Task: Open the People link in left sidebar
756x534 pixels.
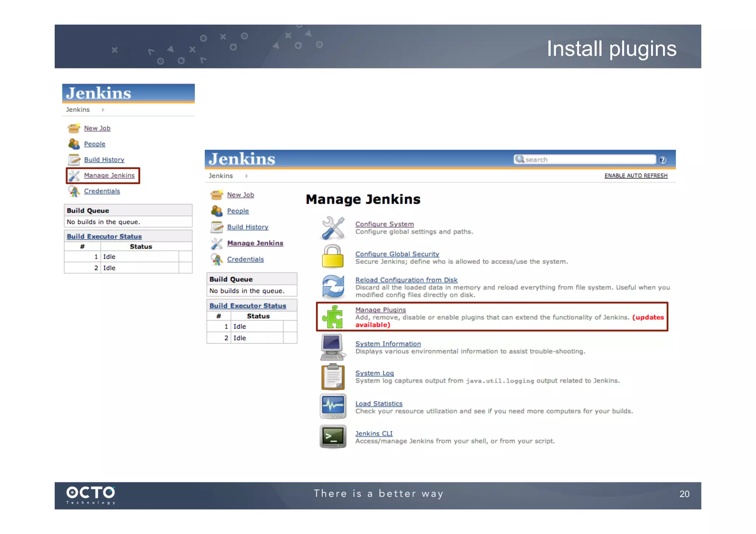Action: coord(94,144)
